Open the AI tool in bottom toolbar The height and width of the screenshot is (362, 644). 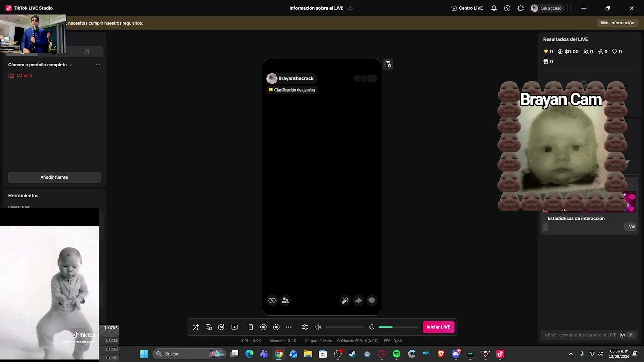point(221,327)
